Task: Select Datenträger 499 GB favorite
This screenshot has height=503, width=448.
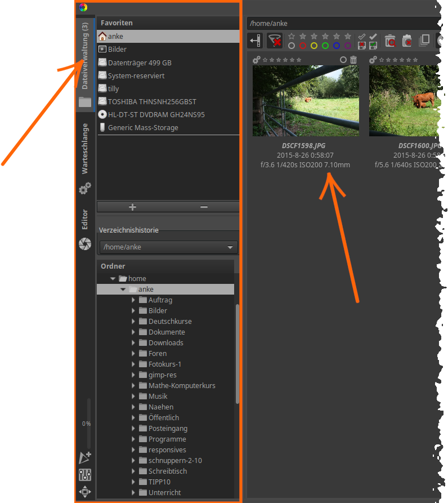Action: 168,63
